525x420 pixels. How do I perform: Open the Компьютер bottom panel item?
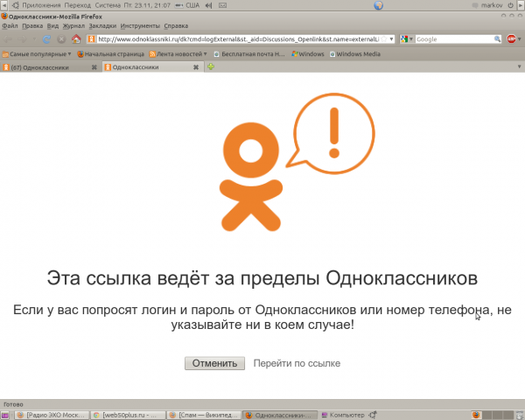[343, 416]
